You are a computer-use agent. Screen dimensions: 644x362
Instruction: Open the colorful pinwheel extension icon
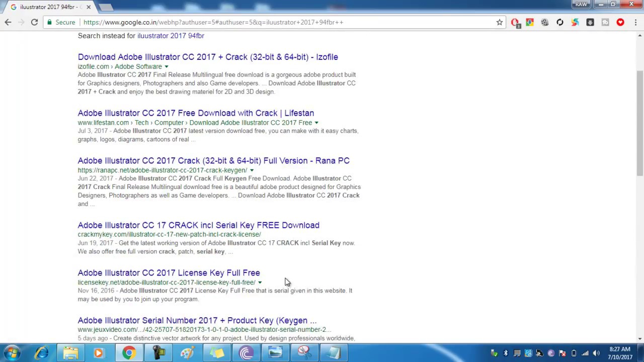click(x=575, y=22)
